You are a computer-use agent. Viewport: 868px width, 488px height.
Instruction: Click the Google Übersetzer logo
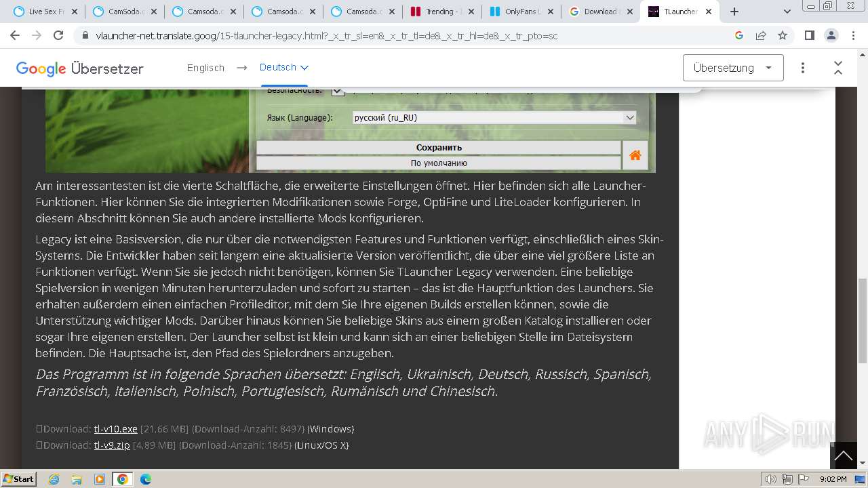coord(80,68)
